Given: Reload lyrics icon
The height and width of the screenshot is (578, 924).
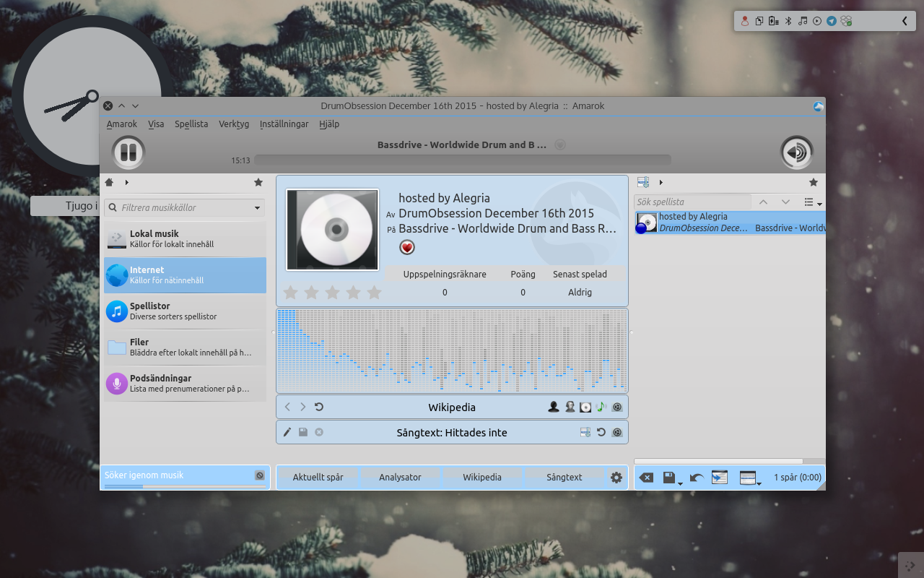Looking at the screenshot, I should coord(601,432).
